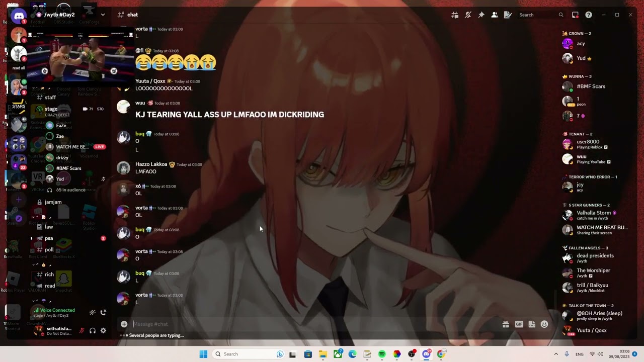
Task: Open the Threads panel icon
Action: click(x=455, y=15)
